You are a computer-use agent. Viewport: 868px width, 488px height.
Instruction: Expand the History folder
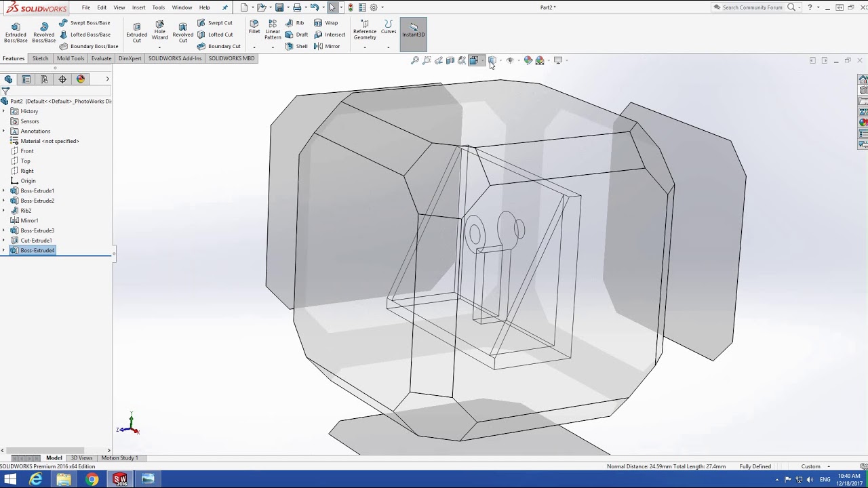tap(3, 111)
